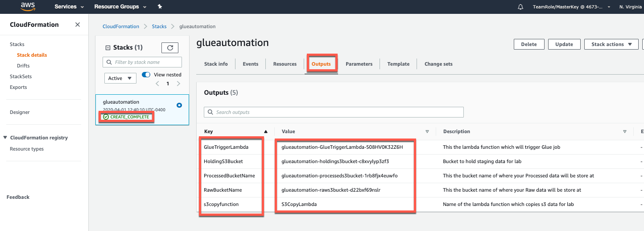Open the Stacks breadcrumb link
The height and width of the screenshot is (231, 644).
point(159,26)
